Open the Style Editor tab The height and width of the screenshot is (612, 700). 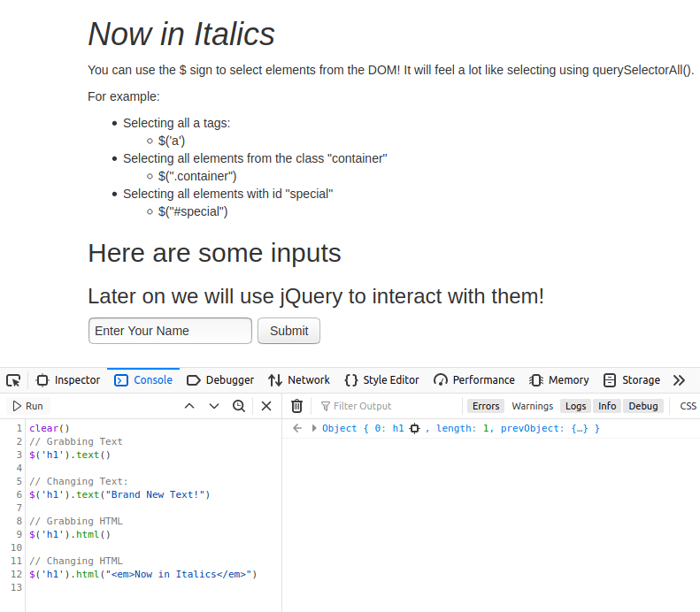(x=381, y=380)
